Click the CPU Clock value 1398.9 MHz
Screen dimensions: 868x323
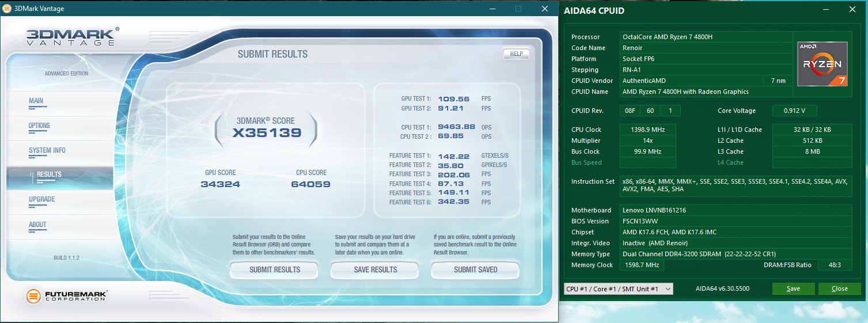click(648, 130)
